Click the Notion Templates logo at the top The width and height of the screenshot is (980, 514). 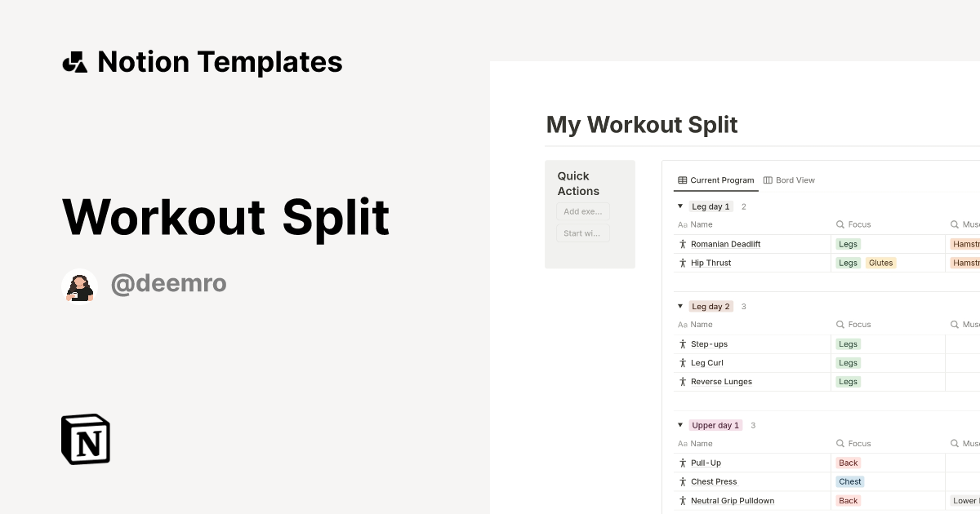(x=201, y=61)
